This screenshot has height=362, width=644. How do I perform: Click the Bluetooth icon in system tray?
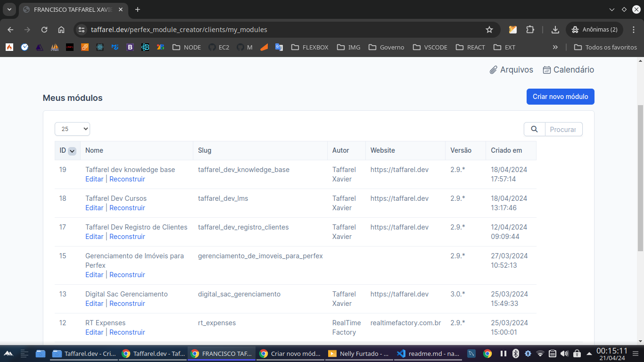click(515, 353)
